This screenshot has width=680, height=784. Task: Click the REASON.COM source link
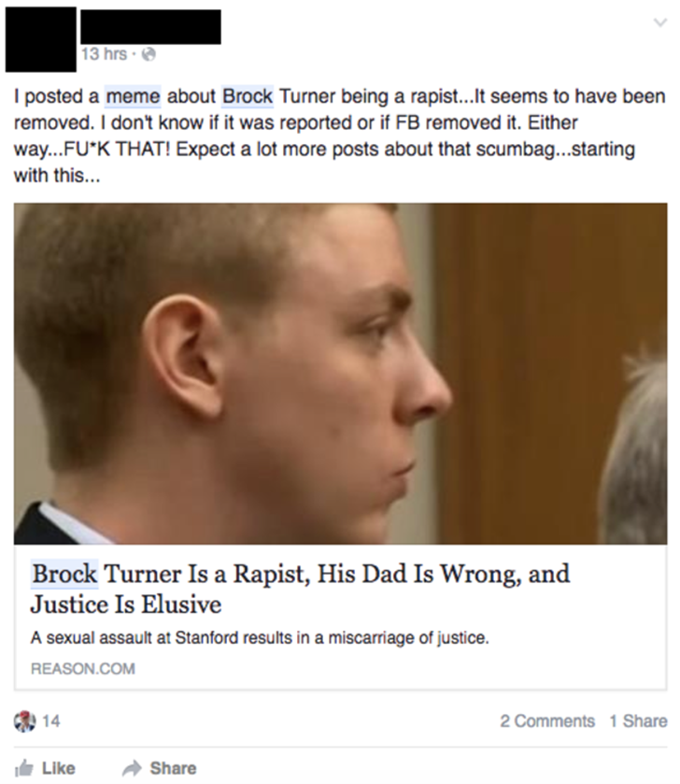click(83, 668)
